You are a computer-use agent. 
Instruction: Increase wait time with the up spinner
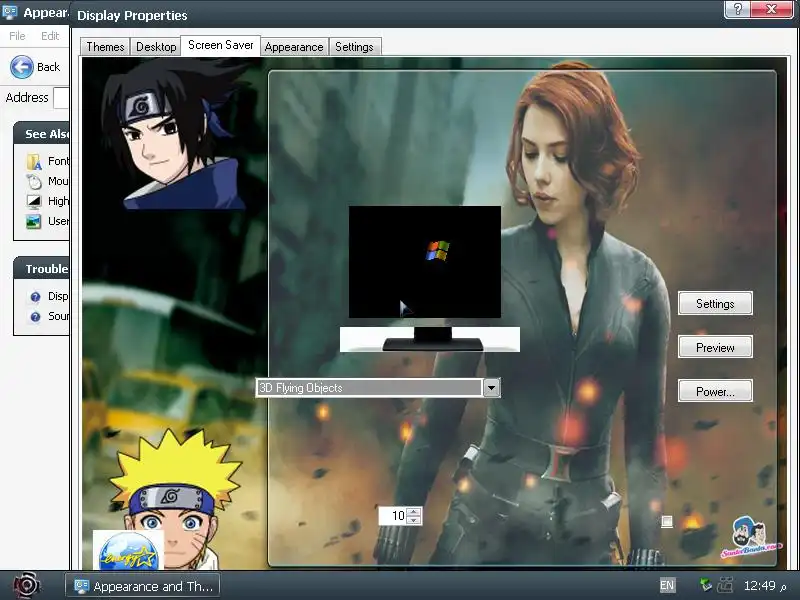point(414,512)
